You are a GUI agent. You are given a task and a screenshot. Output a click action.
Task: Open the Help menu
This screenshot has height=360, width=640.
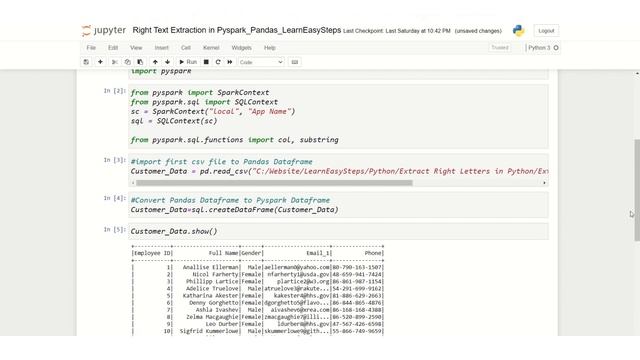[270, 48]
